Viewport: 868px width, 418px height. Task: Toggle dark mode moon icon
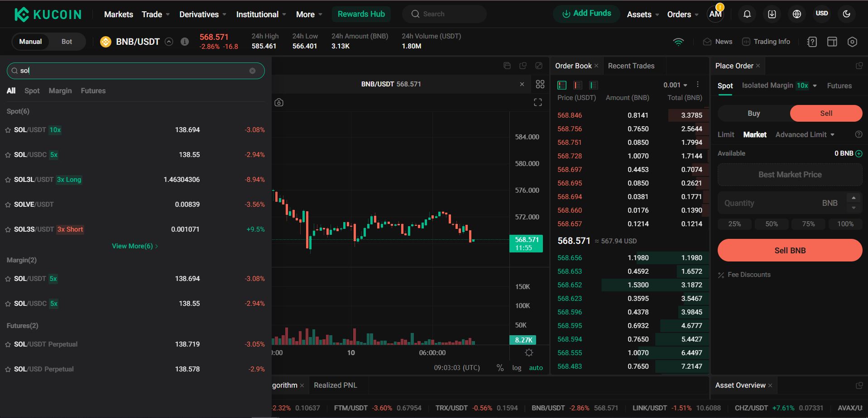pos(846,14)
